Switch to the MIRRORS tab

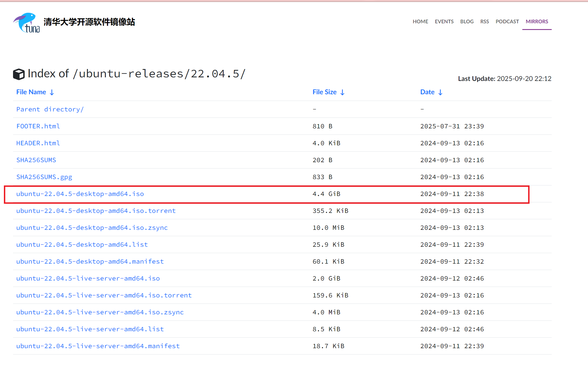coord(536,21)
